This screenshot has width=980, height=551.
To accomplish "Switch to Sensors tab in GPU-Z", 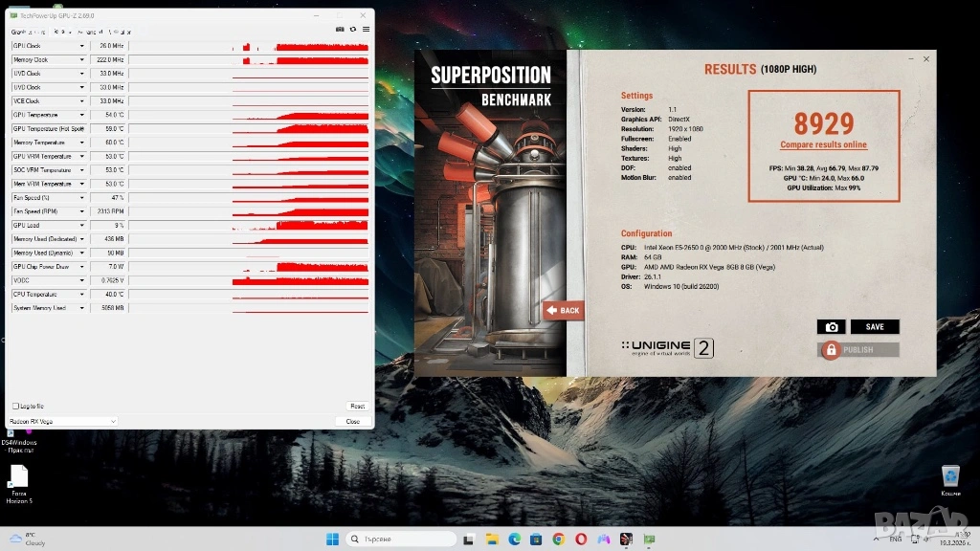I will point(63,32).
